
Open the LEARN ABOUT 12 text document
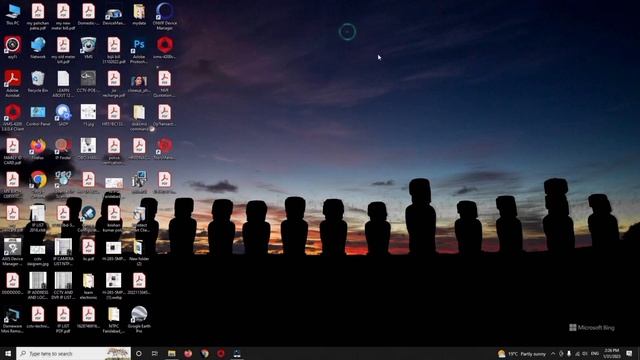pos(63,84)
